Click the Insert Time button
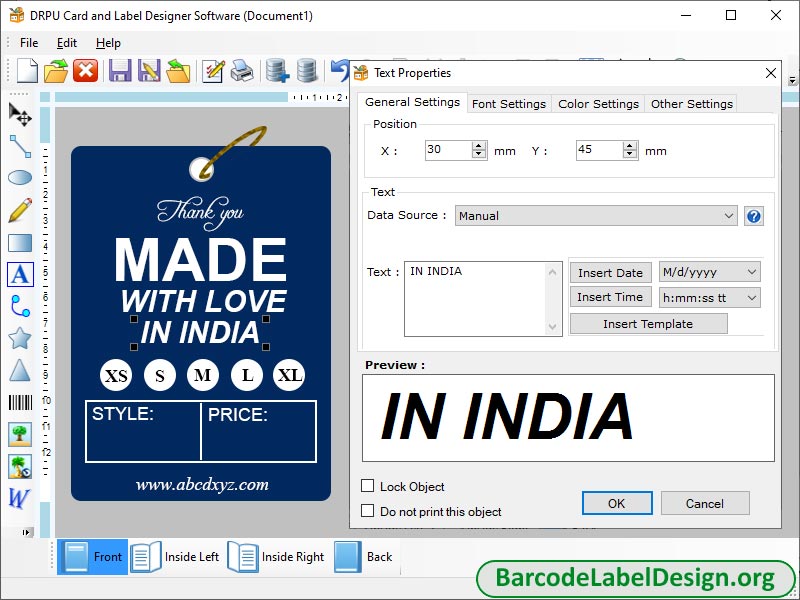The image size is (800, 600). (610, 297)
